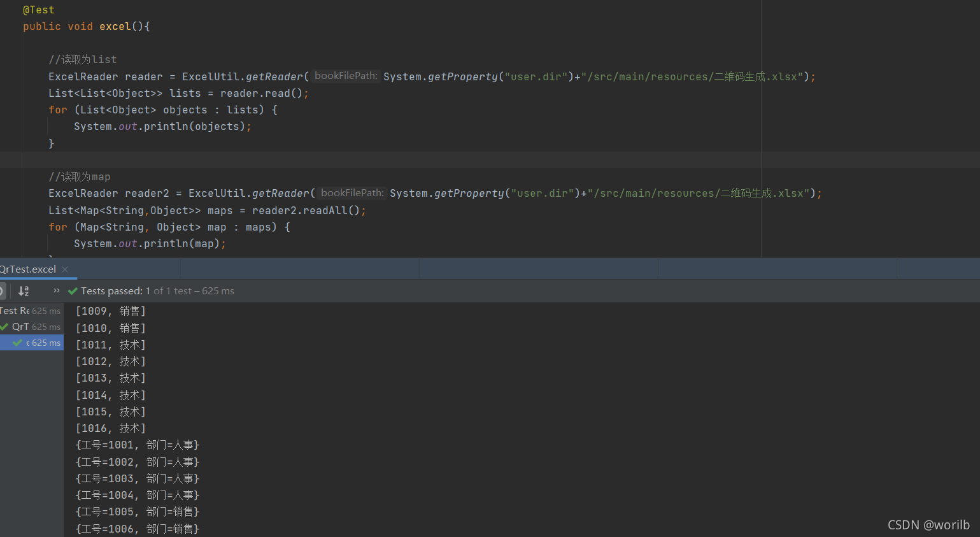The width and height of the screenshot is (980, 537).
Task: Click output line {工号=1003, 部门=人事}
Action: tap(138, 478)
